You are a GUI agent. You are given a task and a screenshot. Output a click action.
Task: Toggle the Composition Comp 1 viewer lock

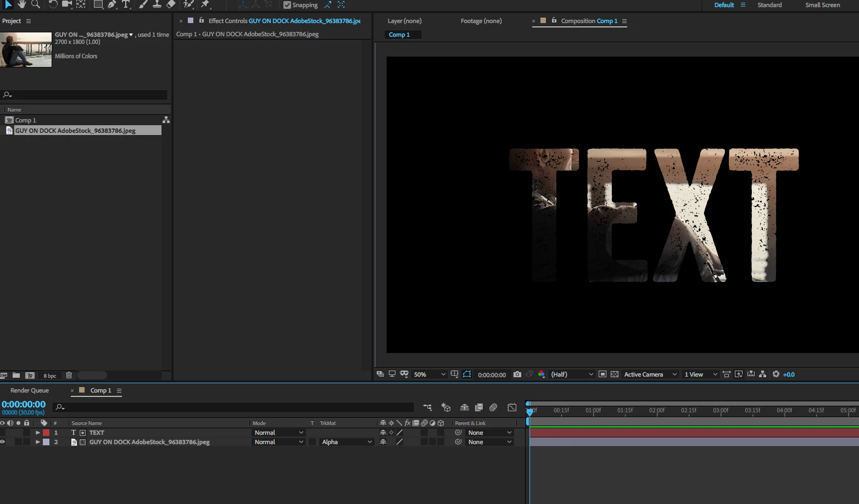[554, 20]
